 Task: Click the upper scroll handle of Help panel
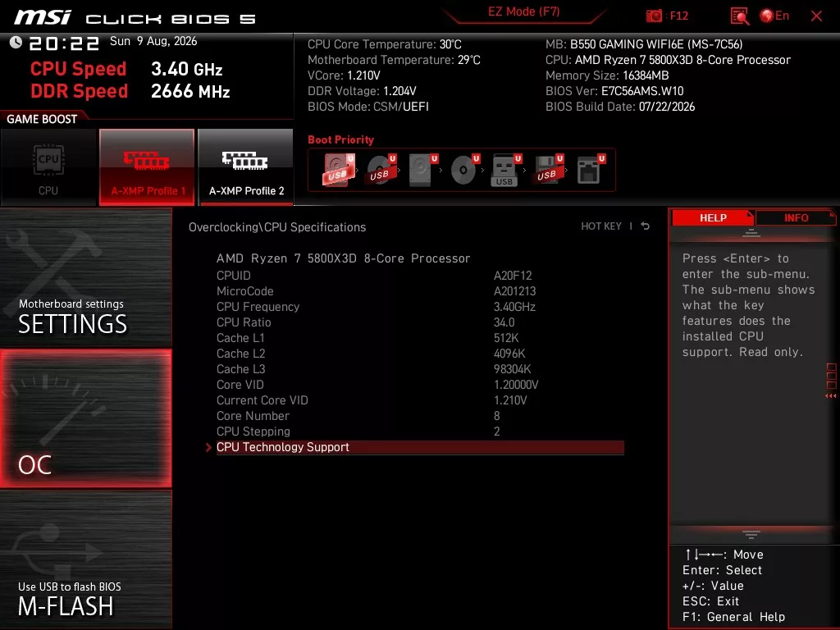click(x=751, y=232)
